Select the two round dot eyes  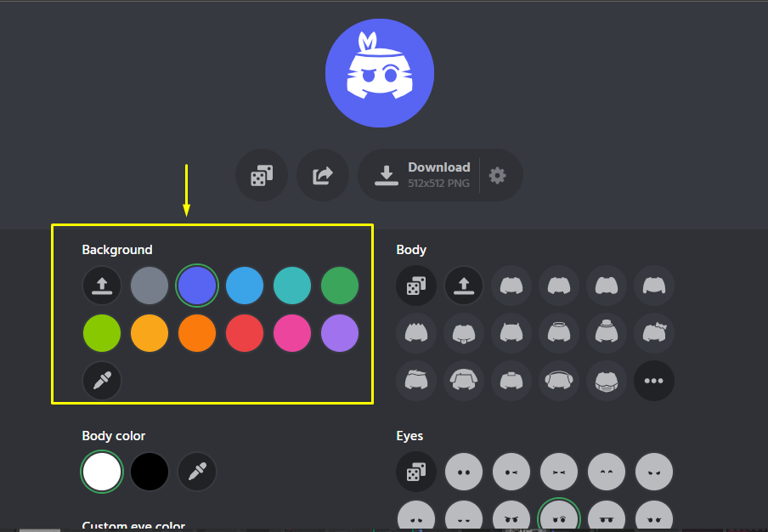[463, 472]
